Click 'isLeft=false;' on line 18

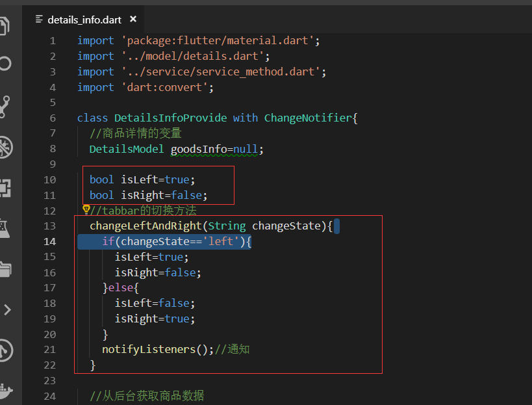155,303
